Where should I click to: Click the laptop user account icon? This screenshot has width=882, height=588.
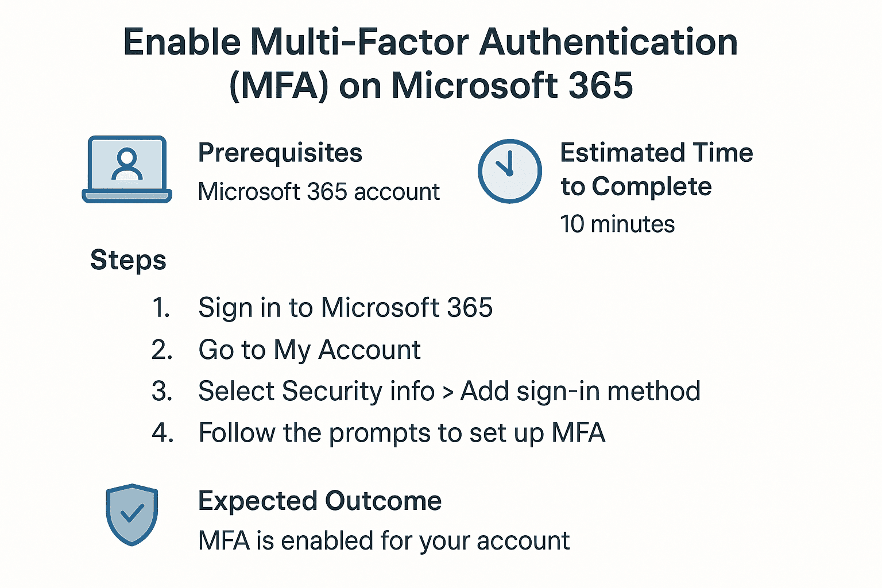tap(127, 170)
